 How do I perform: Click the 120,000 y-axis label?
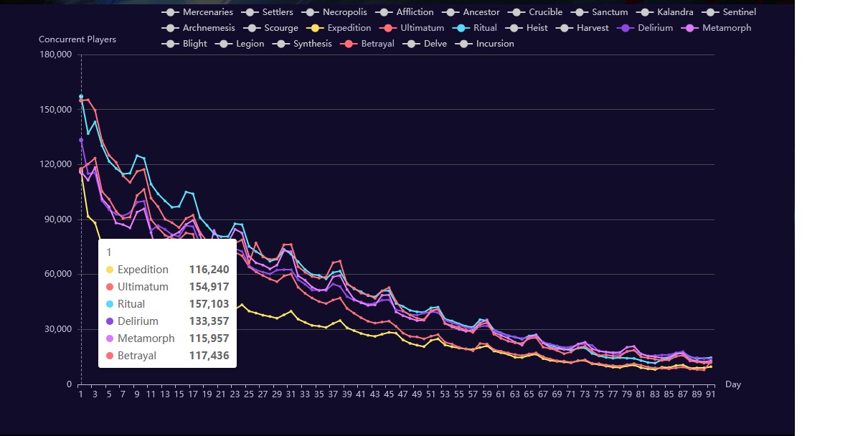55,164
